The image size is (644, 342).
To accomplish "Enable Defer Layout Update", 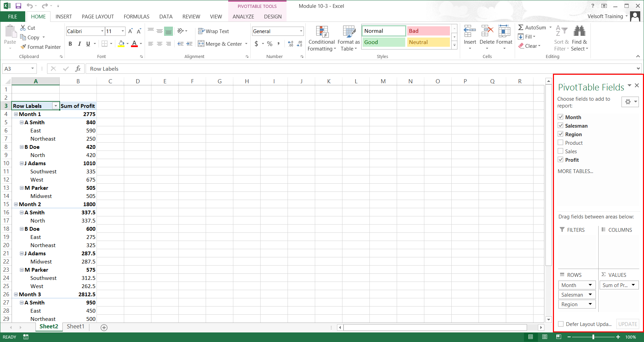I will pyautogui.click(x=561, y=324).
